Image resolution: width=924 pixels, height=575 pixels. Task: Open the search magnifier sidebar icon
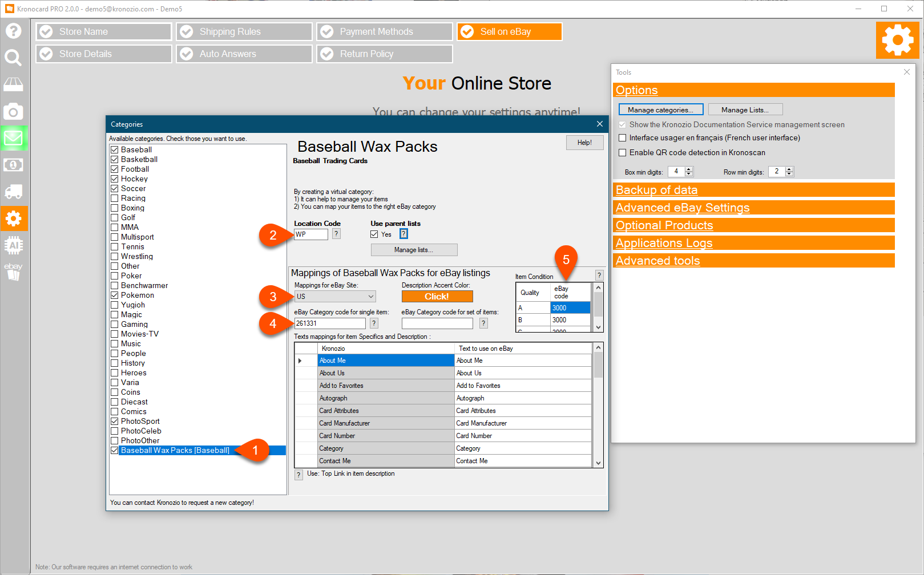click(13, 58)
